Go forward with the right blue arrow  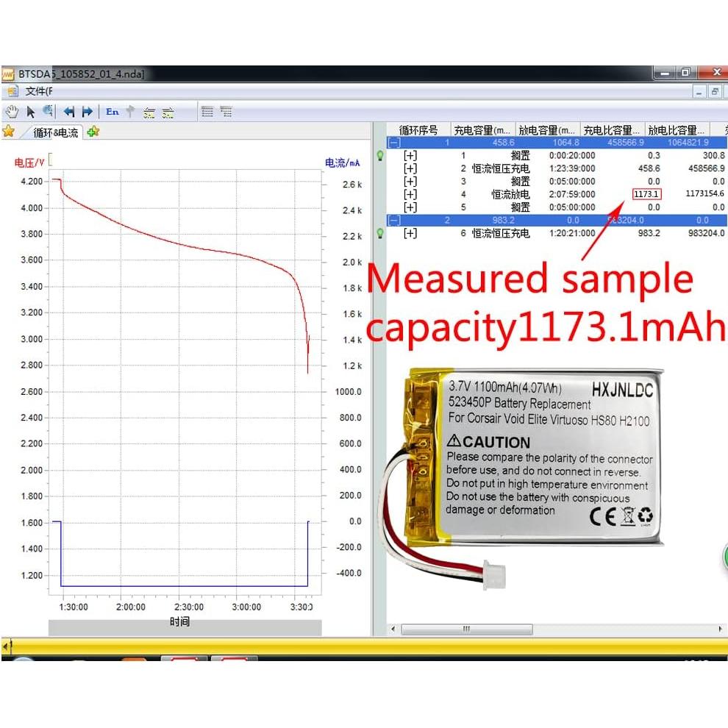coord(87,112)
